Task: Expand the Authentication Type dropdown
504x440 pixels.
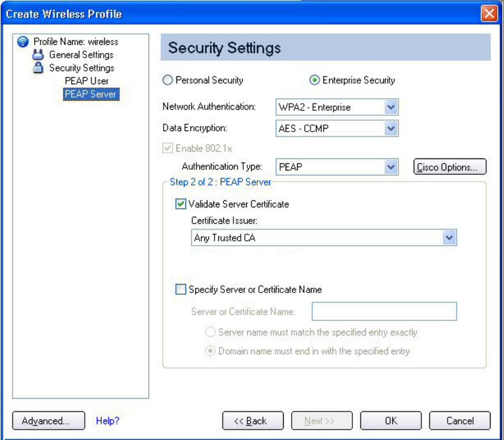Action: pyautogui.click(x=391, y=167)
